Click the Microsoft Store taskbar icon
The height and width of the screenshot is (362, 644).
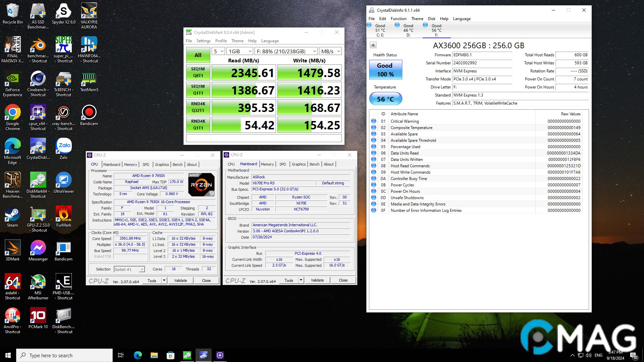click(170, 355)
